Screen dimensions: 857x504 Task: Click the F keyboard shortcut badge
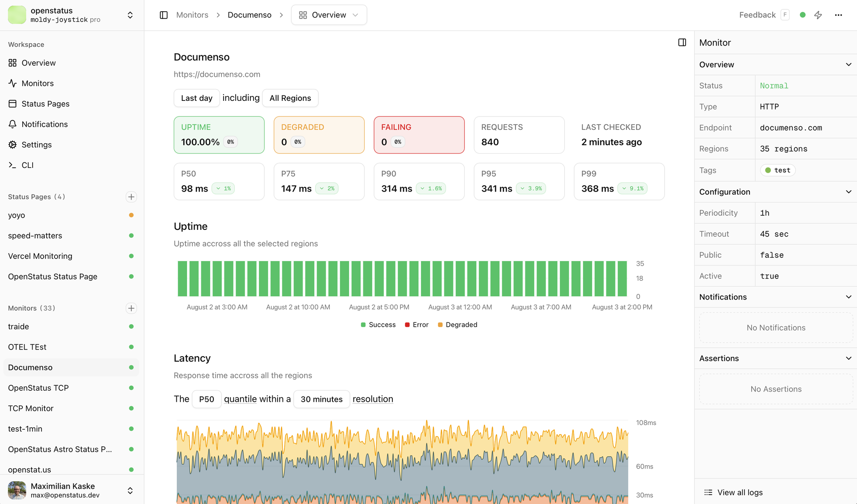click(785, 15)
